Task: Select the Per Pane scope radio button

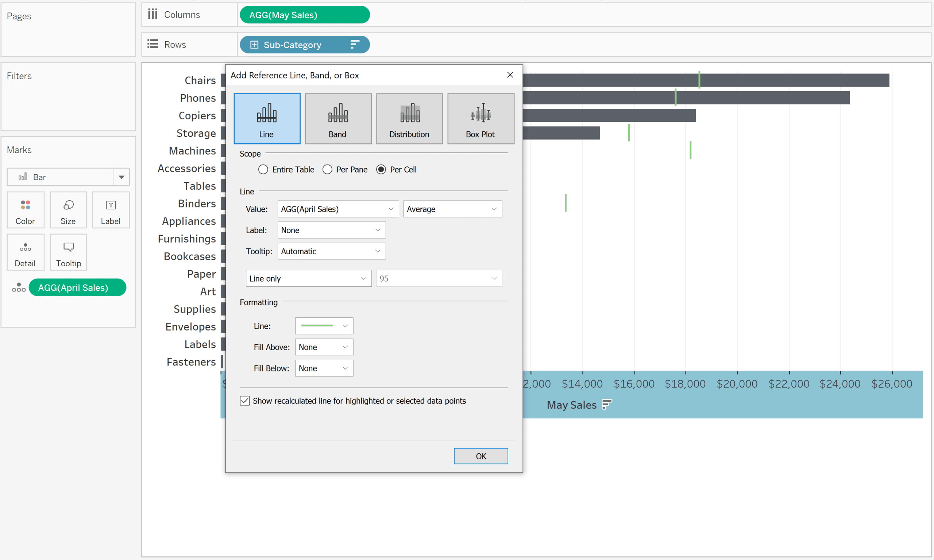Action: [x=327, y=169]
